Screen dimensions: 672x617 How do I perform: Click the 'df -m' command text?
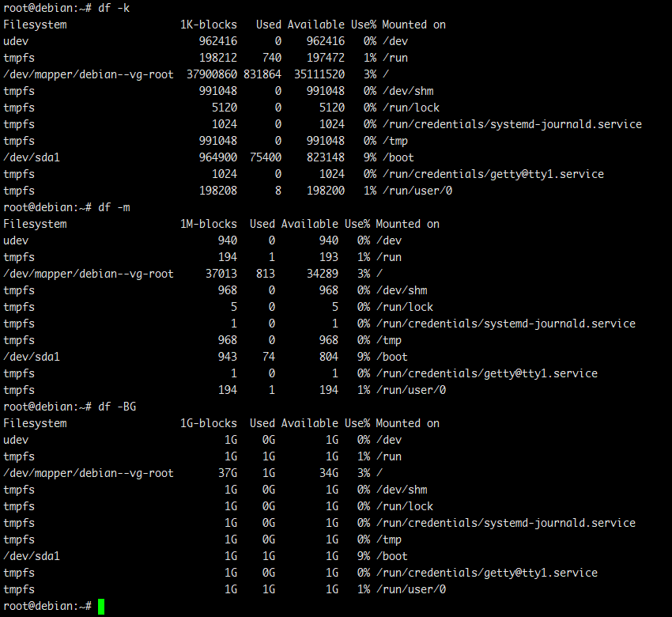114,207
